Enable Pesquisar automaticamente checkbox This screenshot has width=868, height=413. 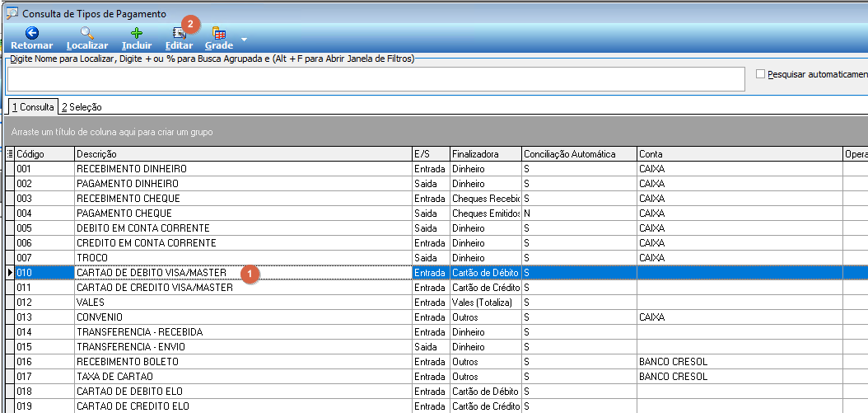coord(760,73)
